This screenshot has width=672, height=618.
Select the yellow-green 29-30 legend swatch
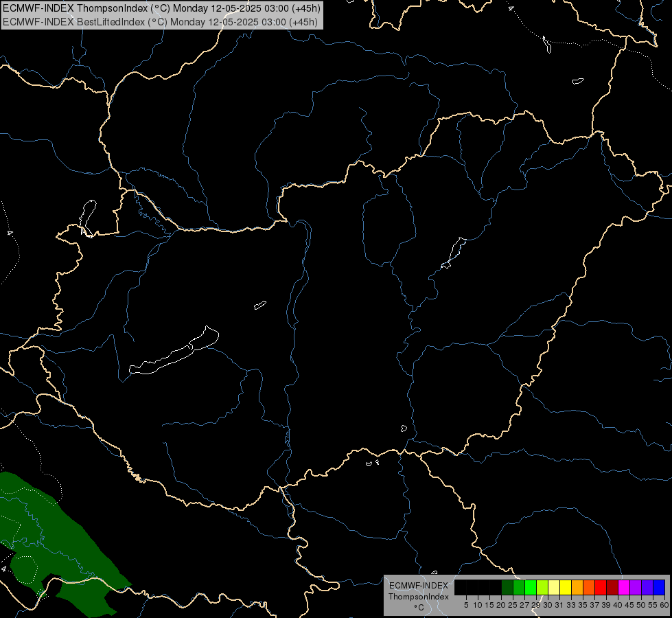(x=542, y=587)
